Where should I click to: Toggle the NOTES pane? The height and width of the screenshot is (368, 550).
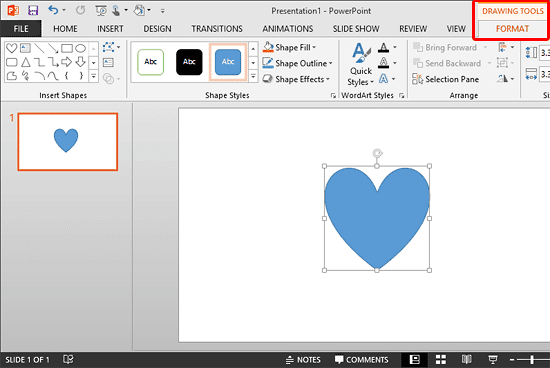[303, 360]
